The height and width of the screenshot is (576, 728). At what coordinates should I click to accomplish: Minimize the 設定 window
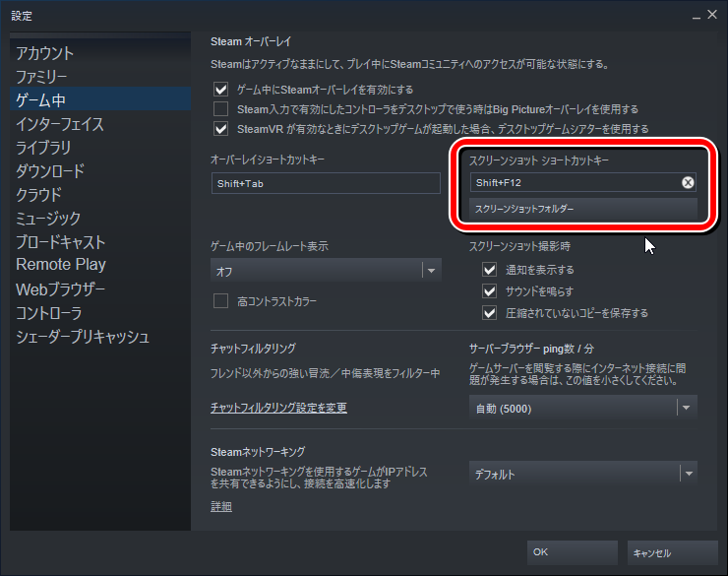(696, 16)
